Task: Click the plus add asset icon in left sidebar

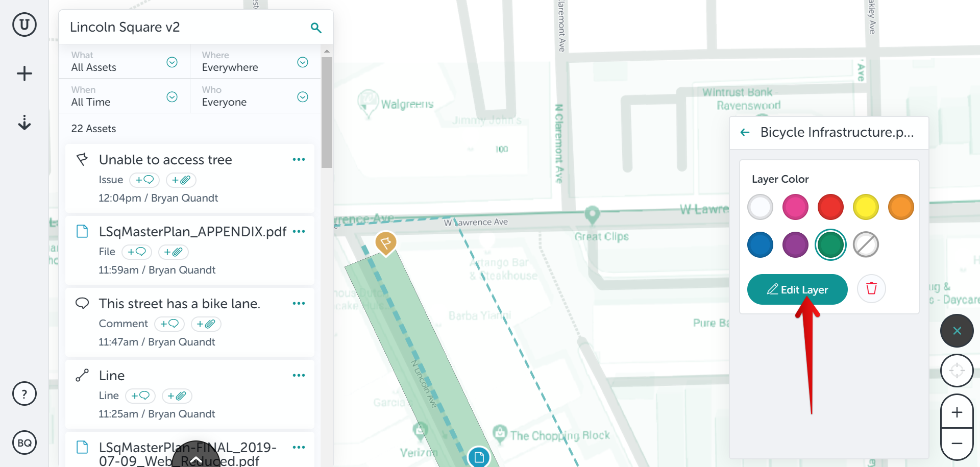Action: [x=24, y=73]
